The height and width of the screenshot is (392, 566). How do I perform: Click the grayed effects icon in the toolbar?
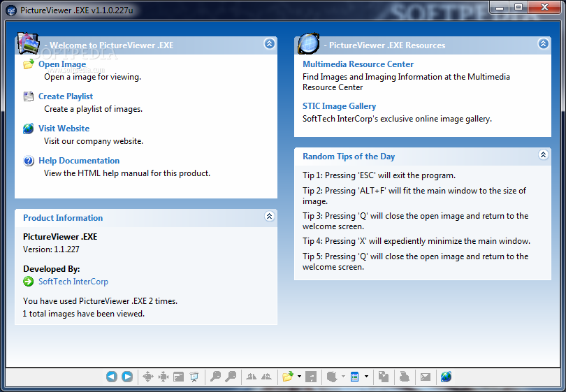(x=332, y=377)
